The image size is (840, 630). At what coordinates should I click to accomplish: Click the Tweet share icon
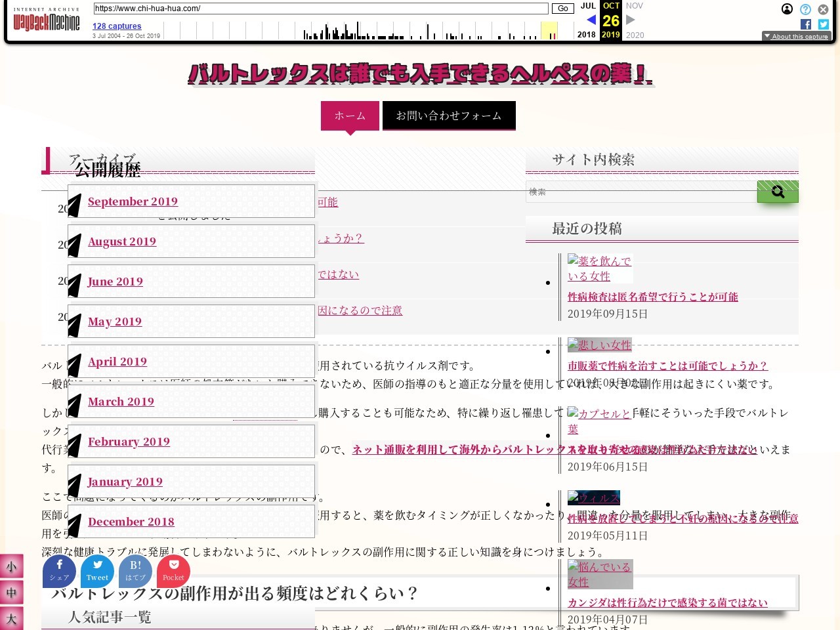coord(97,570)
